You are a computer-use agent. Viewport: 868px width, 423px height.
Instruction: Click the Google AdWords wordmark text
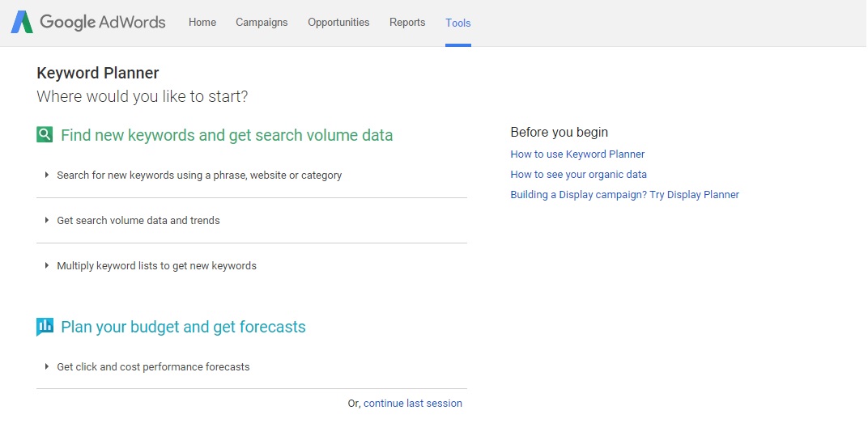(103, 23)
